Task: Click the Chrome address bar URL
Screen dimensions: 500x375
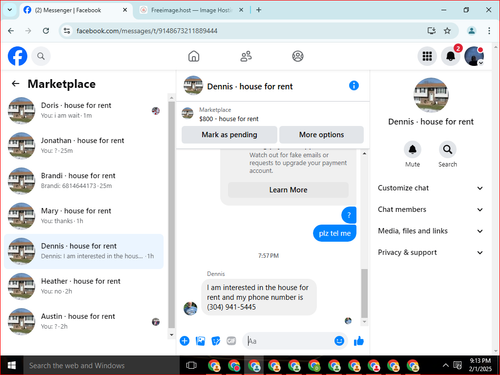Action: coord(147,31)
